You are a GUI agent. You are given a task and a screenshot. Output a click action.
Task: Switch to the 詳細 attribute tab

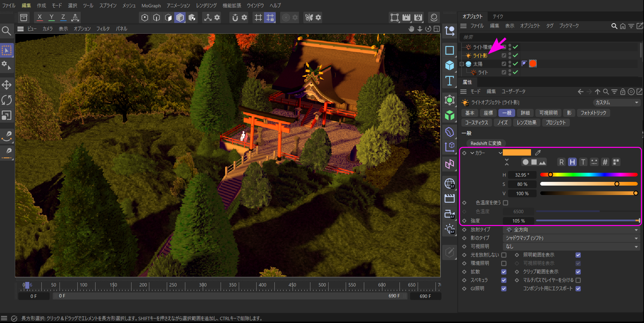[525, 113]
